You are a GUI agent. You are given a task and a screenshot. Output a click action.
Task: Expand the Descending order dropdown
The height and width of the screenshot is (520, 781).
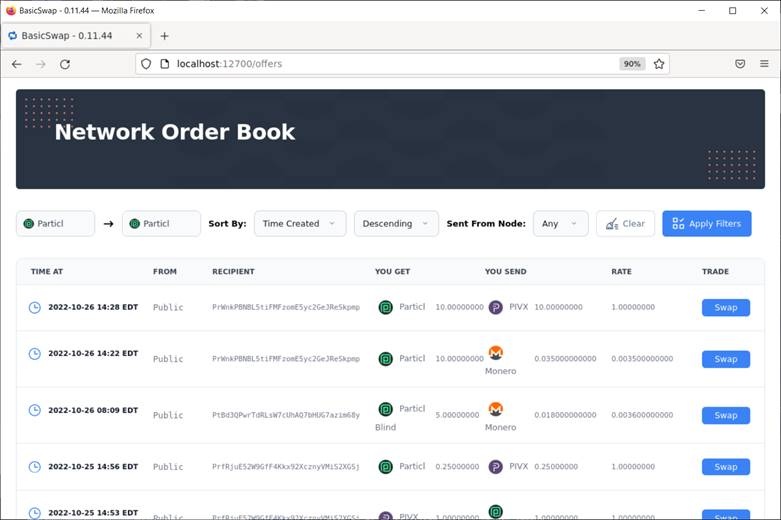click(396, 224)
